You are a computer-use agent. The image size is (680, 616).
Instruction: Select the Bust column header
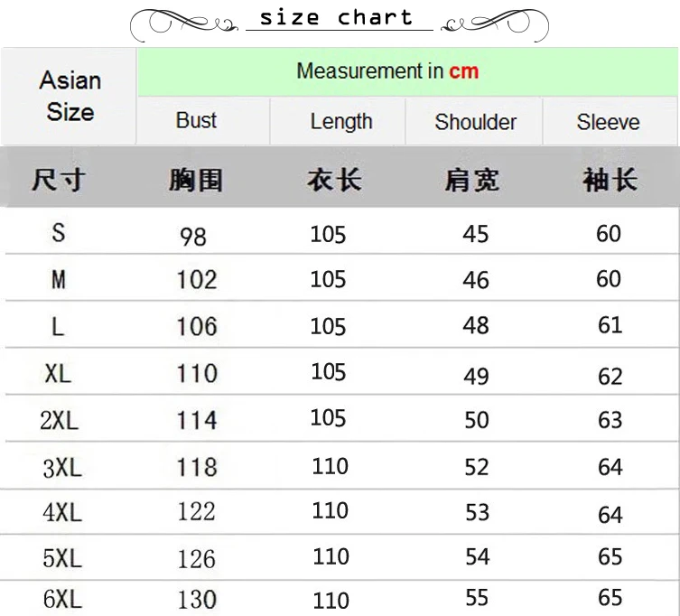click(x=197, y=121)
